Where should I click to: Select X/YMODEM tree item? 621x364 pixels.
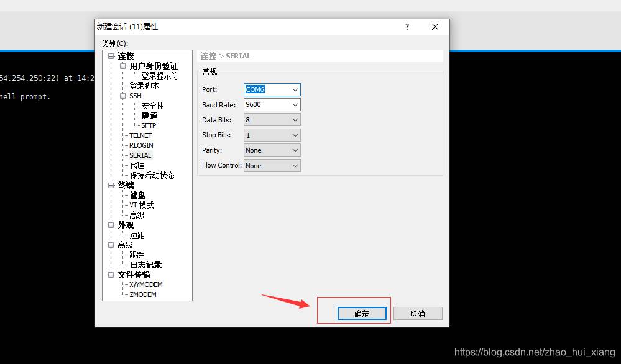(x=145, y=284)
